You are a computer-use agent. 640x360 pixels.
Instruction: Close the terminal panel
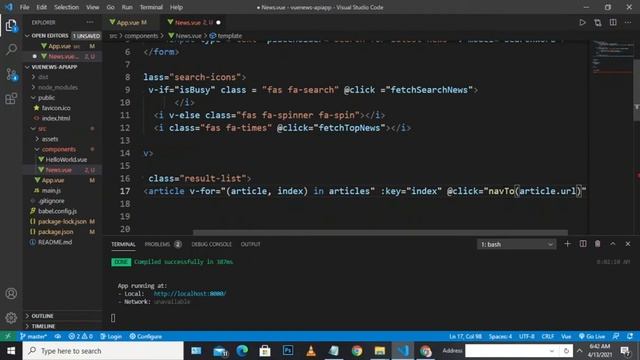pos(628,244)
